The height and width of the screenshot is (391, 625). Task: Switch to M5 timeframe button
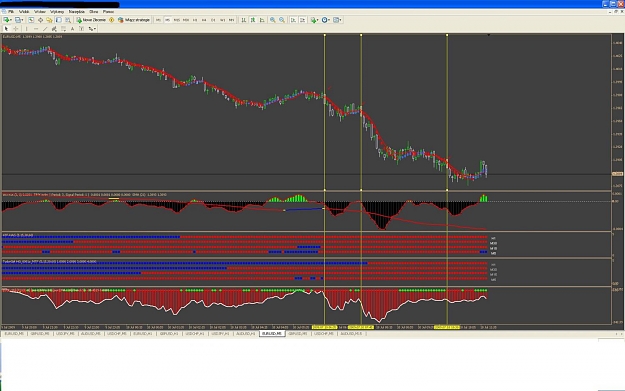pos(167,20)
